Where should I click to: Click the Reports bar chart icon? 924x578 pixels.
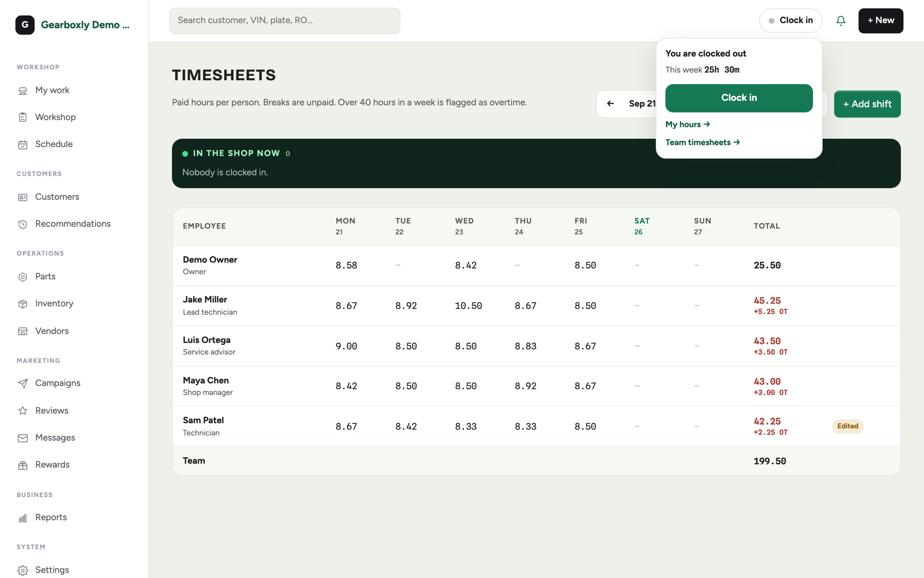pyautogui.click(x=23, y=518)
